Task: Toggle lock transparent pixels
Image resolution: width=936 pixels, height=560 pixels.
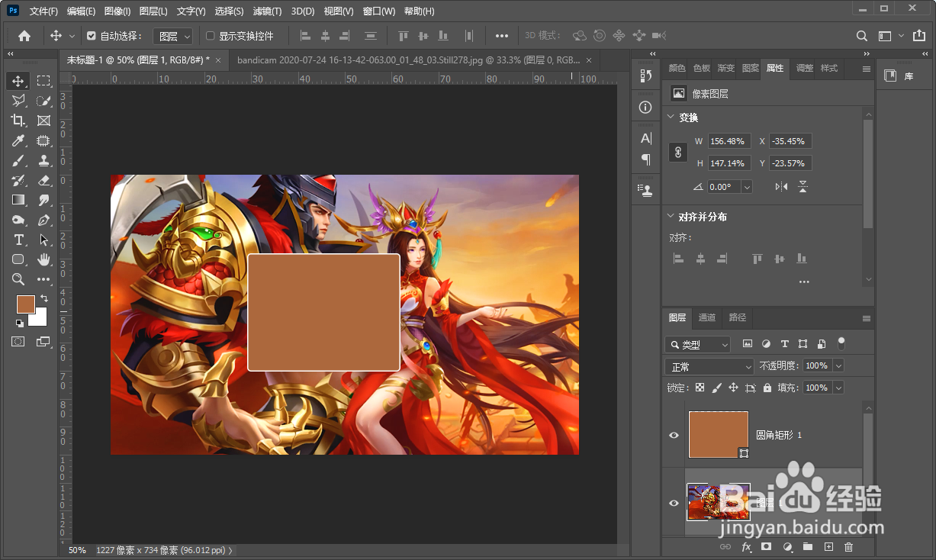Action: [700, 388]
